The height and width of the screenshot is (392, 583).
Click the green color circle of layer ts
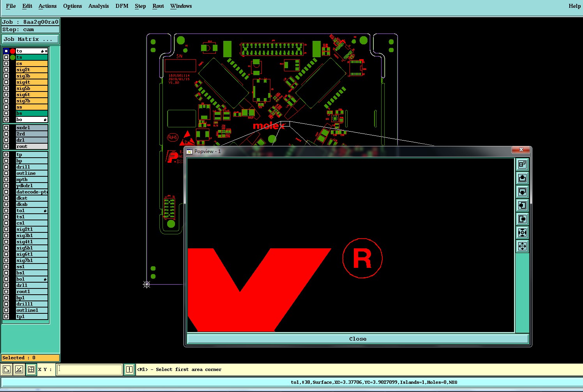click(12, 57)
